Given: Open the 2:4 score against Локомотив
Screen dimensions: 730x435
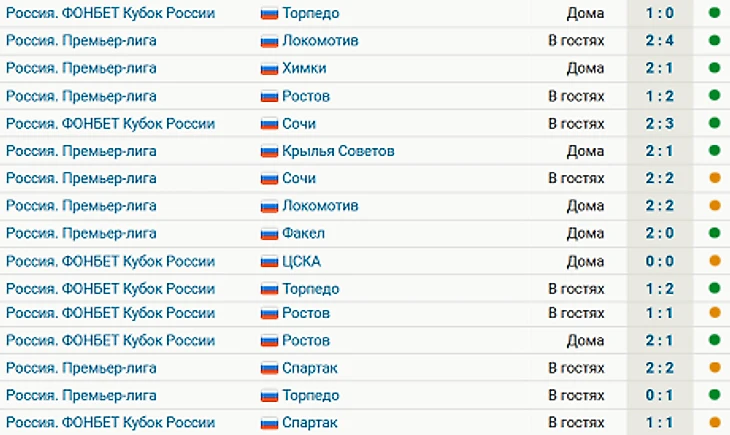Looking at the screenshot, I should click(x=659, y=41).
